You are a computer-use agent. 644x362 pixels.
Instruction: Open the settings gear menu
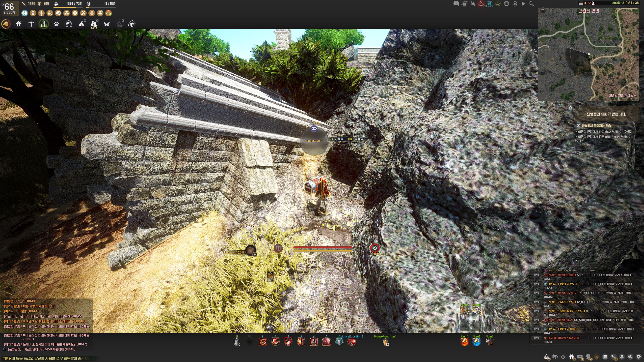pyautogui.click(x=639, y=357)
